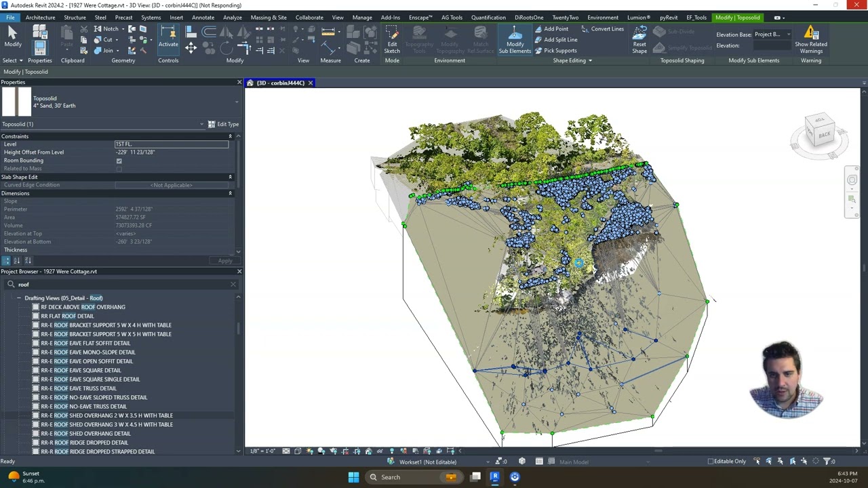868x488 pixels.
Task: Select the Add Split Line tool
Action: click(x=555, y=40)
